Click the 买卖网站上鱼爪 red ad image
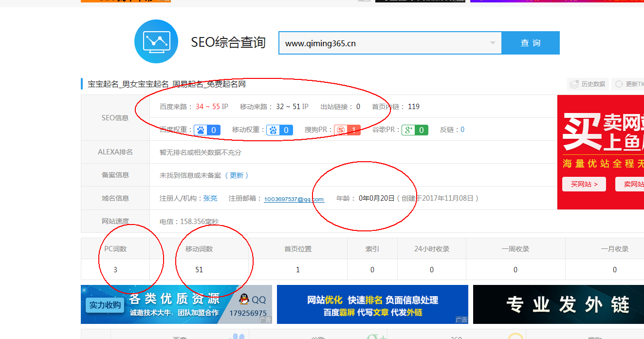644x339 pixels. 601,152
